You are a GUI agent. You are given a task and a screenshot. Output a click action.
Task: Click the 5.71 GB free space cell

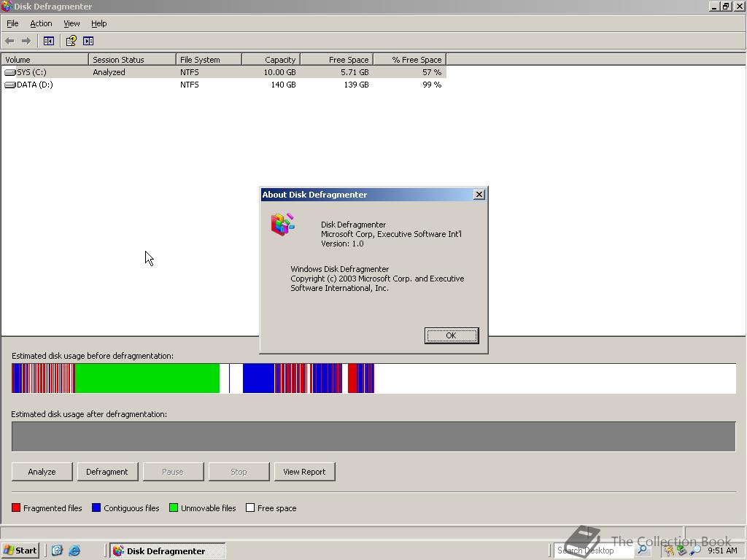355,72
